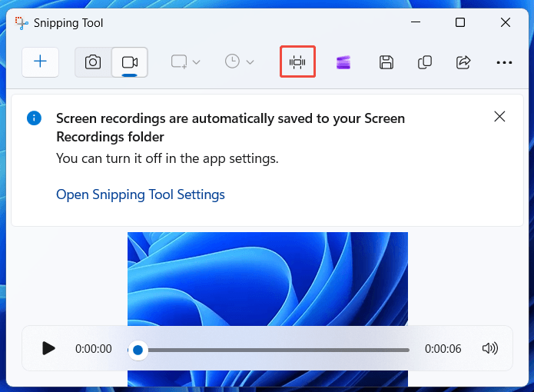Switch to screenshot Snip mode camera icon
Image resolution: width=534 pixels, height=392 pixels.
93,62
